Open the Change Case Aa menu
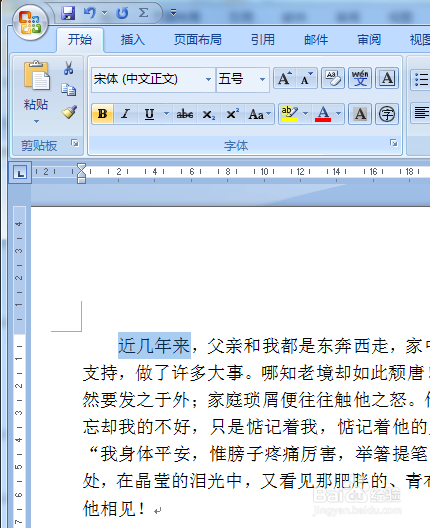Viewport: 430px width, 528px height. (259, 114)
